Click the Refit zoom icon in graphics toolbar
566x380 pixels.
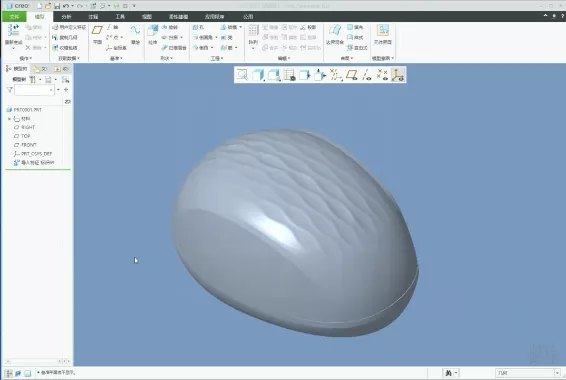[242, 75]
